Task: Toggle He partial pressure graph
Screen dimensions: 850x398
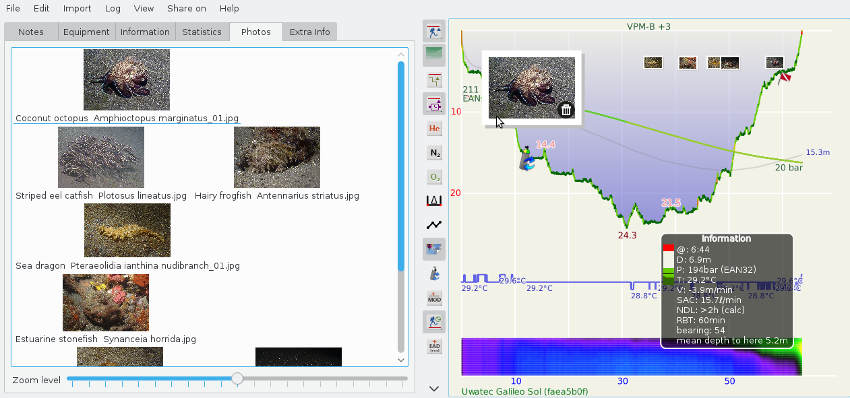Action: pyautogui.click(x=434, y=129)
